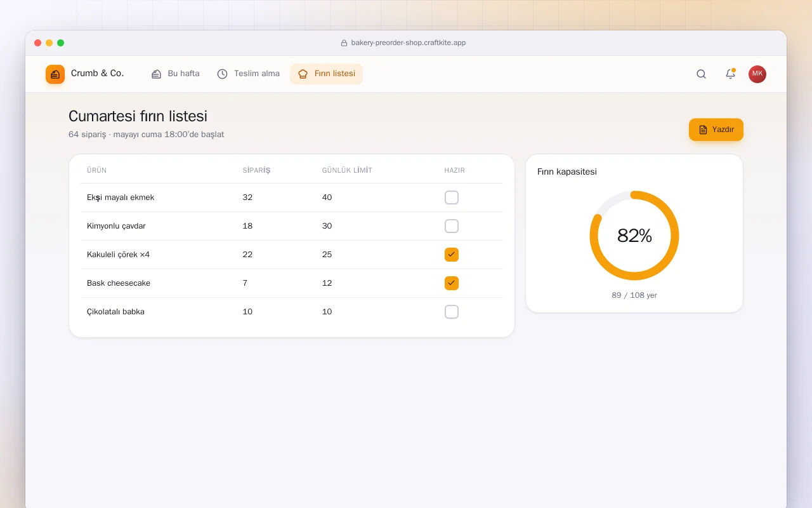Viewport: 812px width, 508px height.
Task: Select the Ekşi mayalı ekmek product name
Action: click(121, 197)
